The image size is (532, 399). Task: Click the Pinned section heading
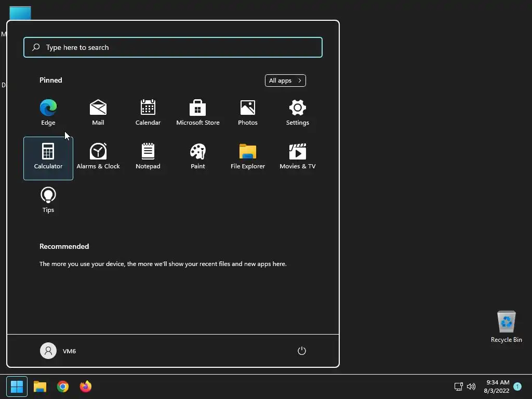tap(51, 80)
